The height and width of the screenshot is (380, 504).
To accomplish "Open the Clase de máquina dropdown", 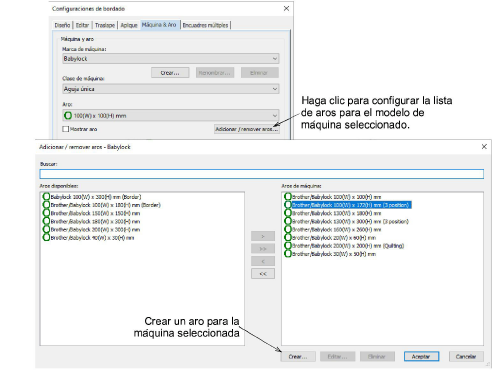I will tap(171, 89).
